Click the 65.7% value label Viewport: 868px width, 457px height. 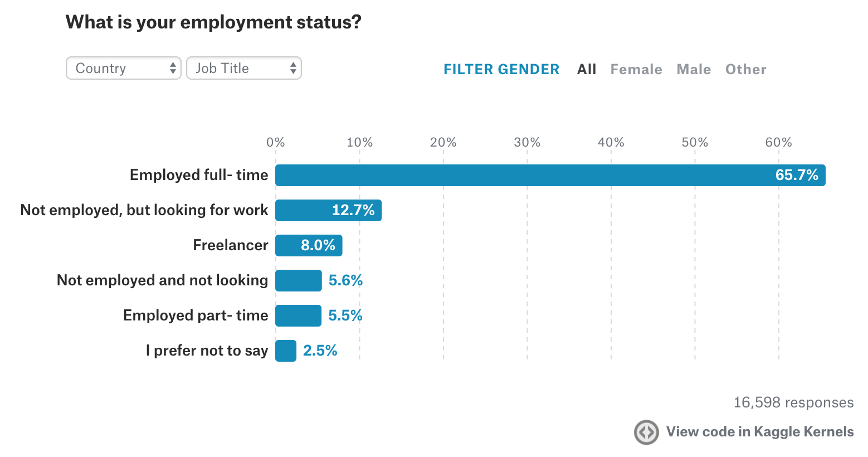coord(797,176)
